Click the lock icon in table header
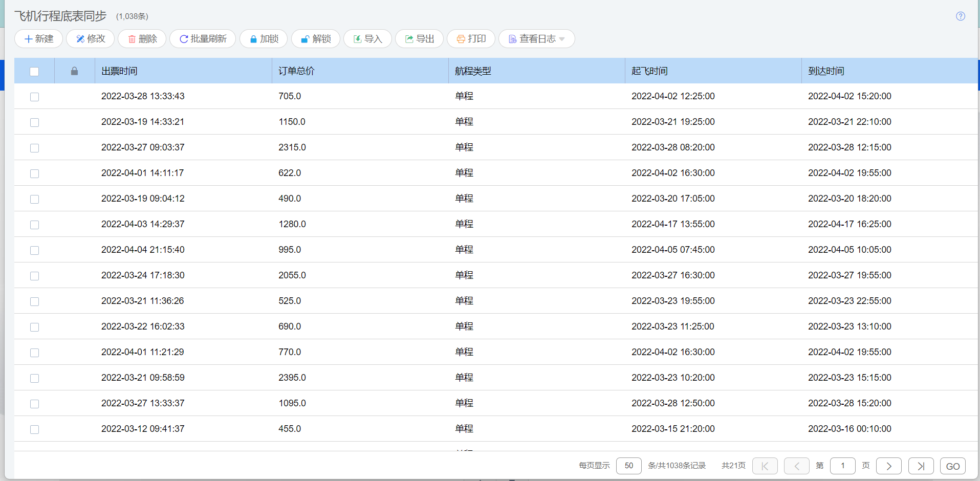This screenshot has height=481, width=980. click(x=74, y=71)
